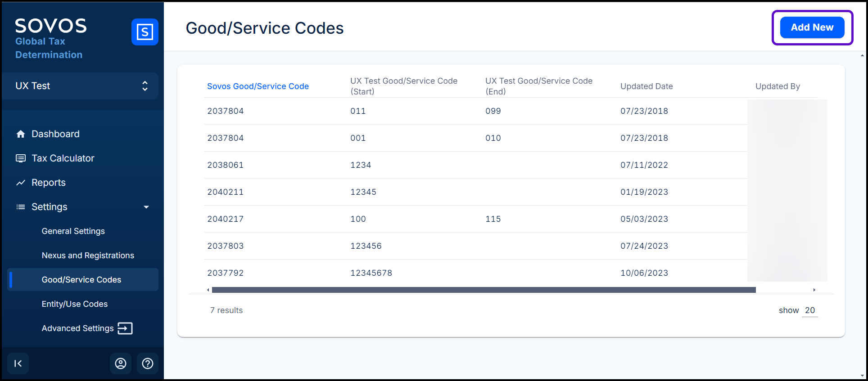
Task: Click the Reports chart line icon
Action: pyautogui.click(x=21, y=183)
